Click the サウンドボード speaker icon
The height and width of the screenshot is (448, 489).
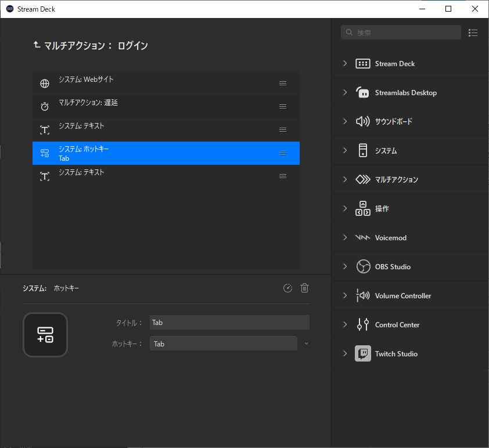click(x=363, y=121)
